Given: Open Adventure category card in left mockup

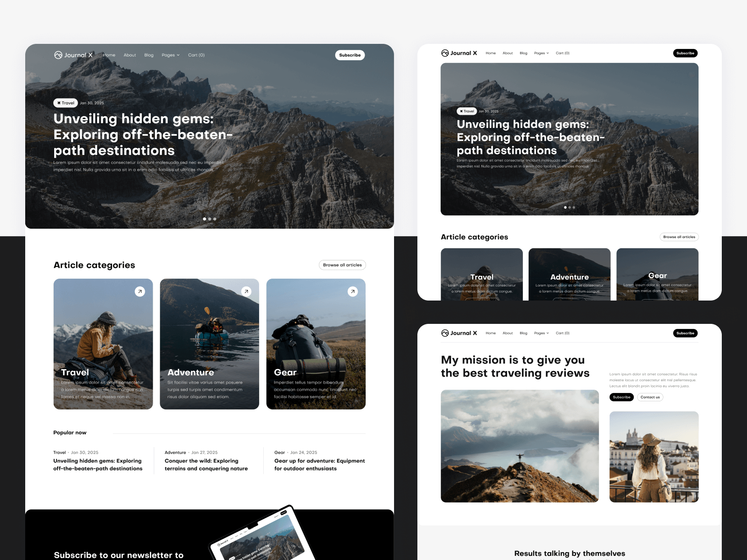Looking at the screenshot, I should tap(210, 344).
